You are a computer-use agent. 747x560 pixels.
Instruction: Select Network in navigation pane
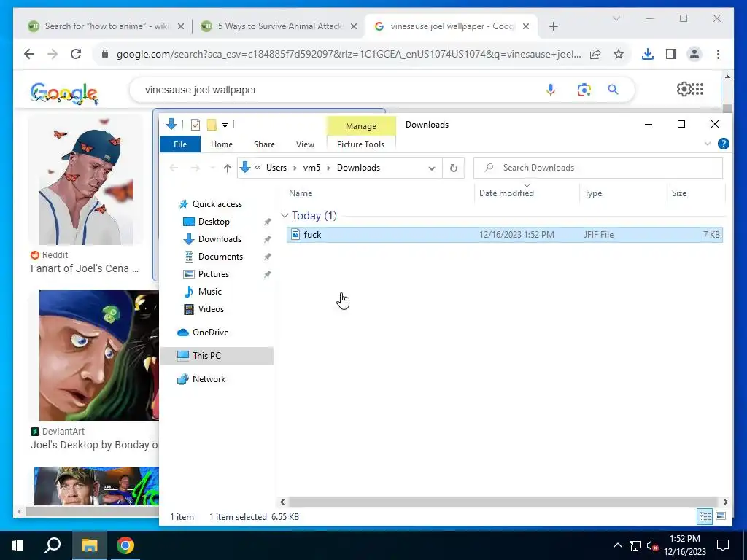[209, 379]
